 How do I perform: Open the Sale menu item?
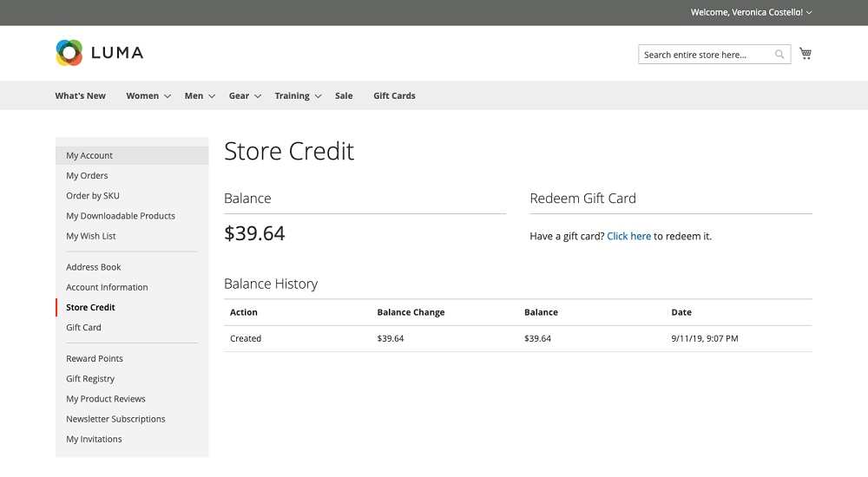pyautogui.click(x=344, y=96)
